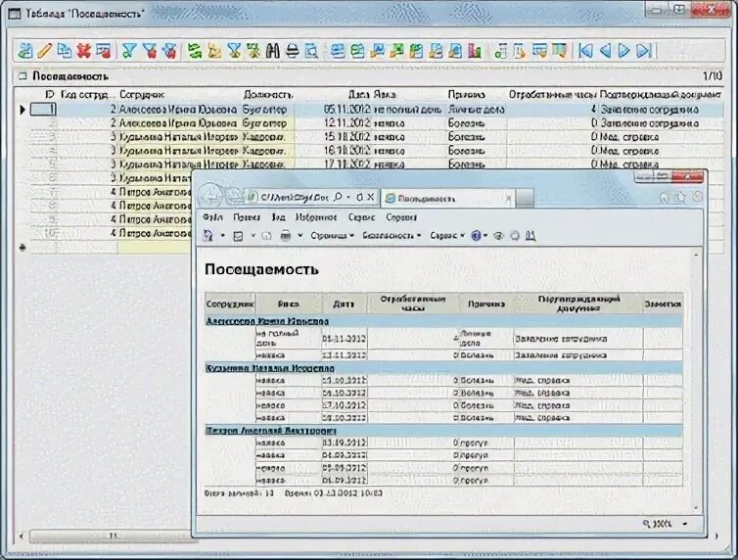Click the browser vertical scrollbar up arrow
Screen dimensions: 738x560
tap(696, 255)
